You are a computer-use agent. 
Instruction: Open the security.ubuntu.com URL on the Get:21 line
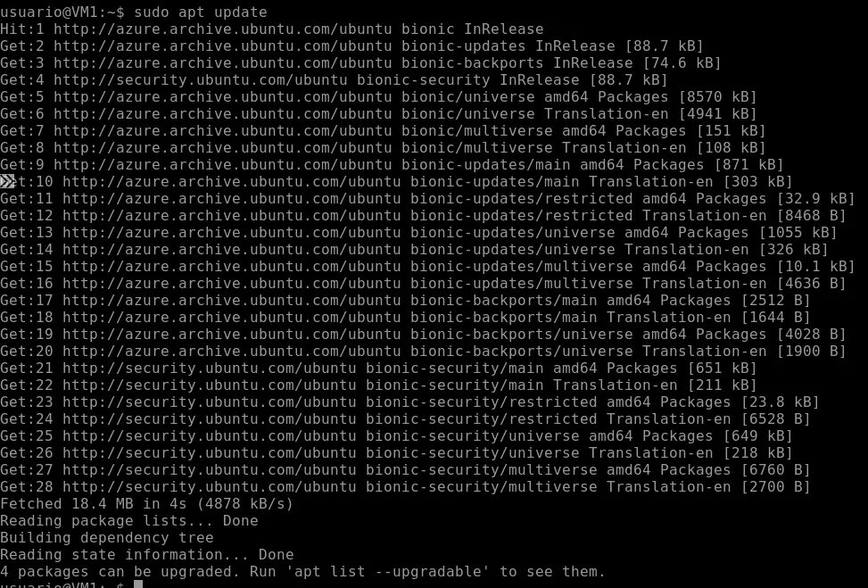(210, 369)
